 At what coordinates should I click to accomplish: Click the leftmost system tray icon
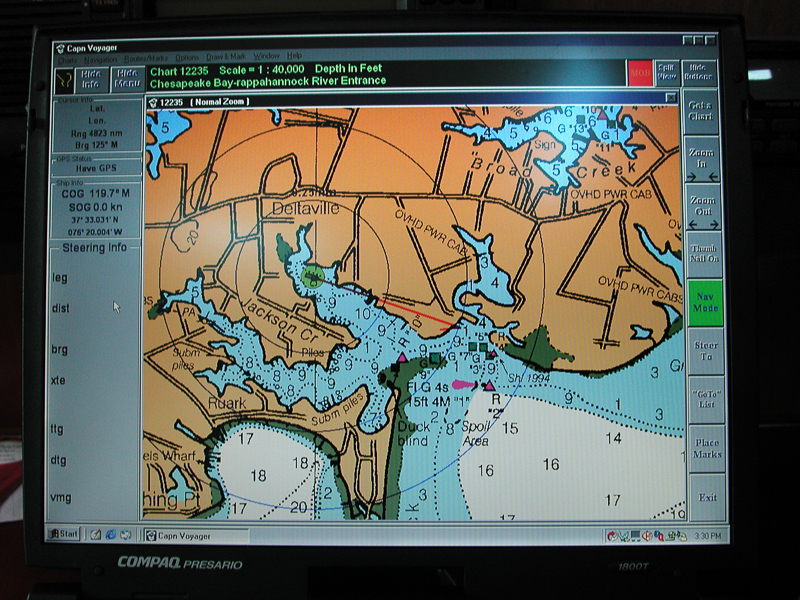coord(612,536)
